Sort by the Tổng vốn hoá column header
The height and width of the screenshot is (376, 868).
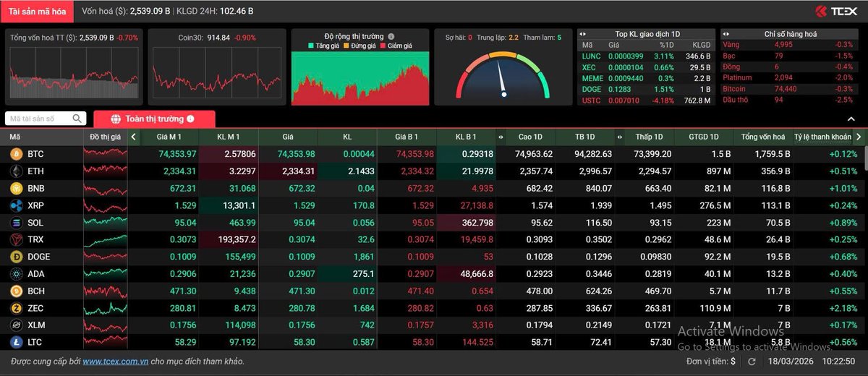[x=758, y=137]
